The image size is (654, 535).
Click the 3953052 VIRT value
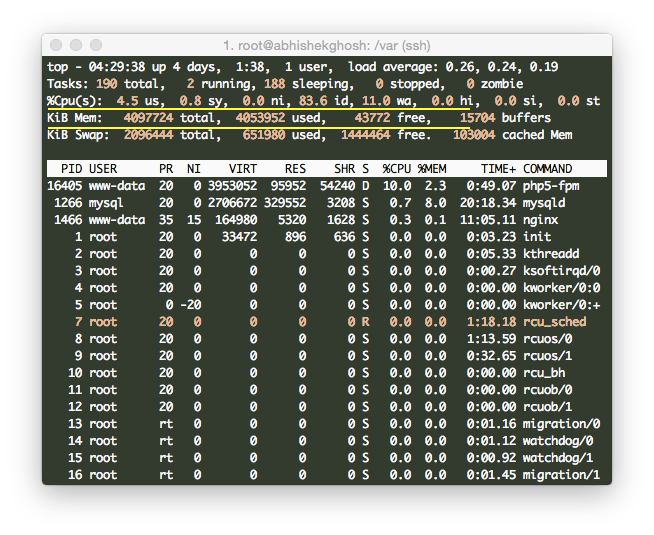(x=232, y=186)
